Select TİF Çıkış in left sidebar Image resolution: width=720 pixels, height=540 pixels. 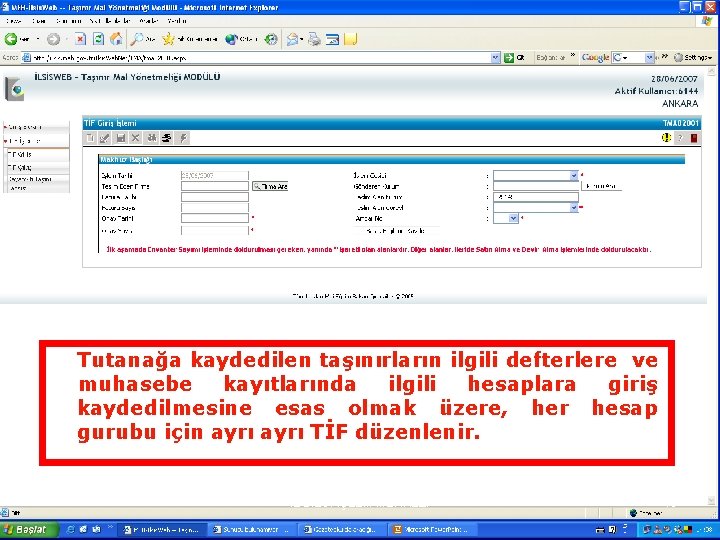[x=37, y=167]
